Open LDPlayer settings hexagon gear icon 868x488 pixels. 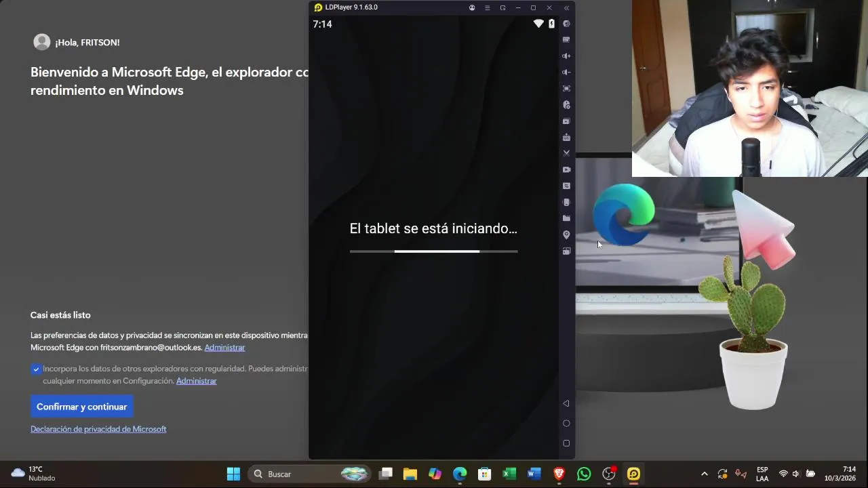click(566, 24)
